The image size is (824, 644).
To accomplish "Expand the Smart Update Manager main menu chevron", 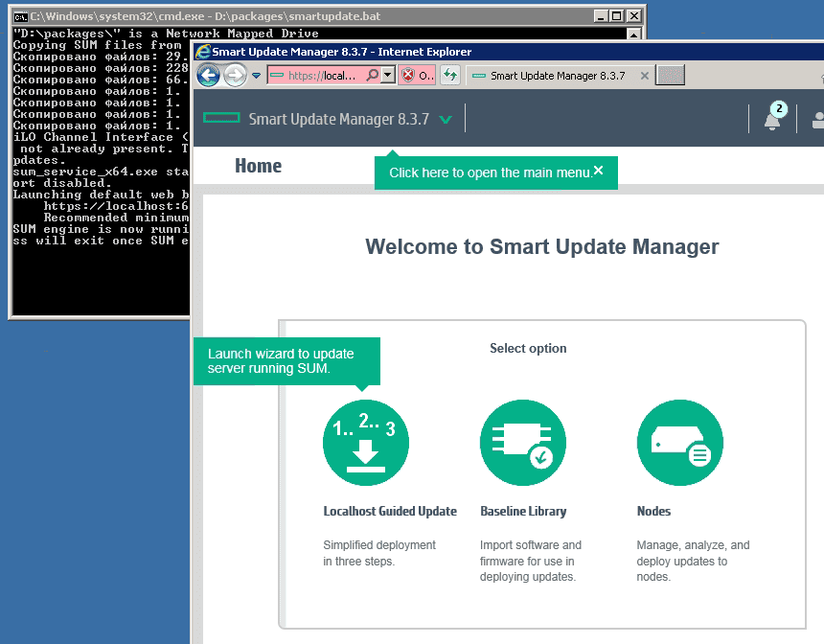I will 446,120.
